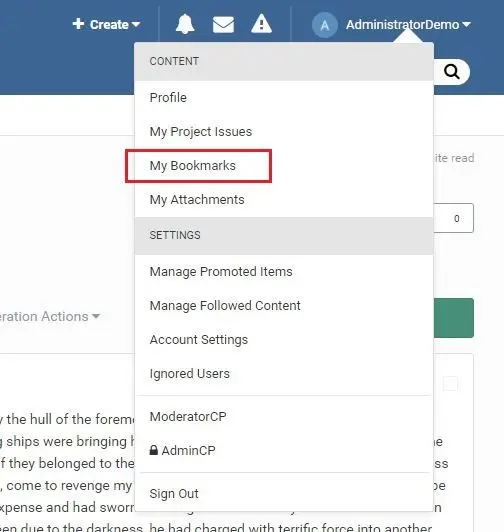This screenshot has width=504, height=532.
Task: Tick the faint checkbox beside the post
Action: coord(450,384)
